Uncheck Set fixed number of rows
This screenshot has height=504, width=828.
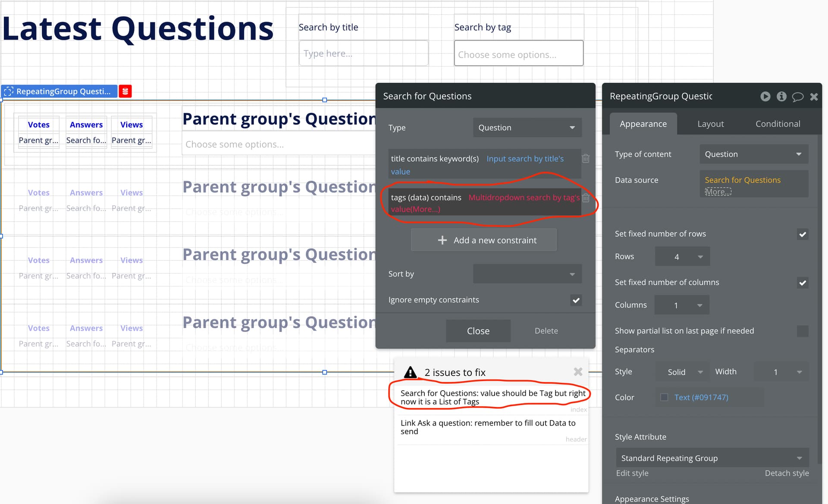tap(802, 234)
